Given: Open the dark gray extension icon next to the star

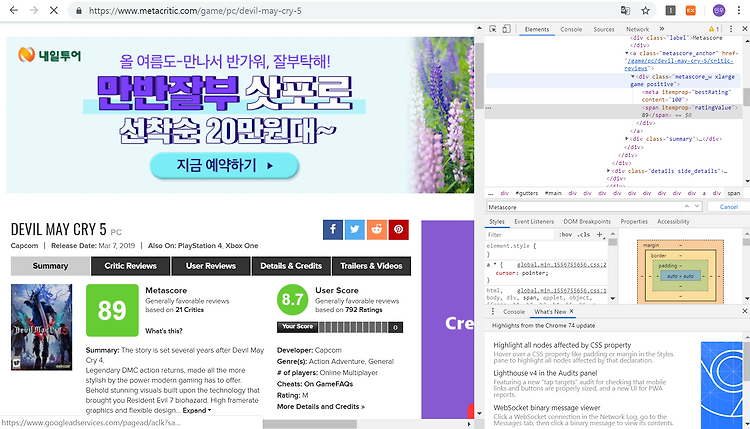Looking at the screenshot, I should pos(671,11).
